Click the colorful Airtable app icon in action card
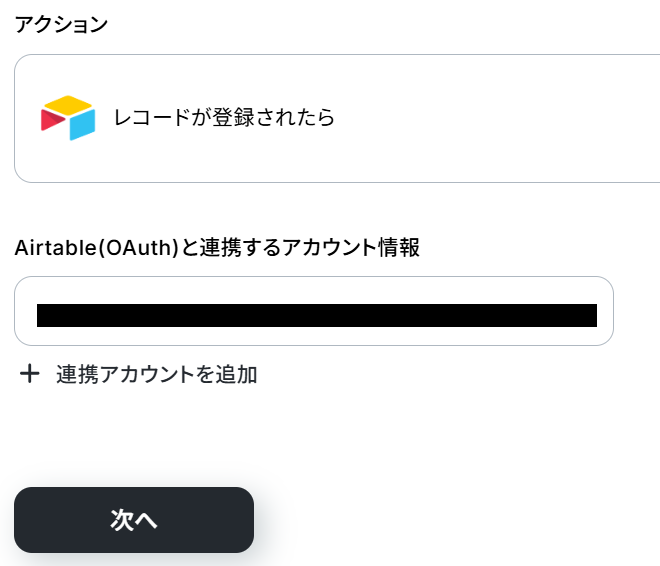The height and width of the screenshot is (566, 660). pos(68,118)
